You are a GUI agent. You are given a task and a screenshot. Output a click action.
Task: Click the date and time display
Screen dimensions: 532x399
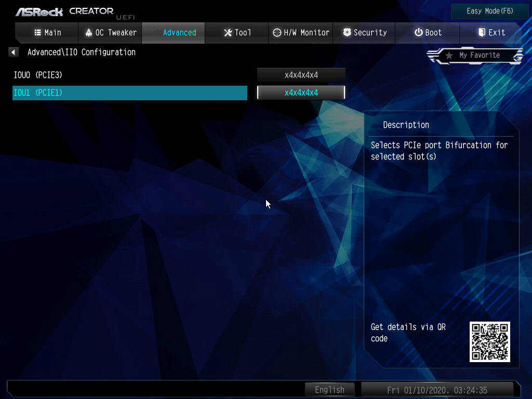click(437, 390)
